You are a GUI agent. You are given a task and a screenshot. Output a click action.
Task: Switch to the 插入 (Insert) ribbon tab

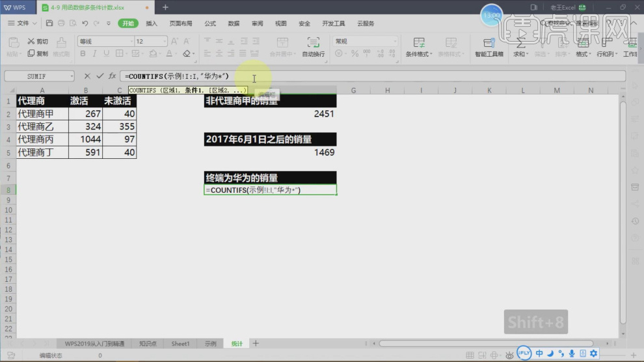coord(152,23)
